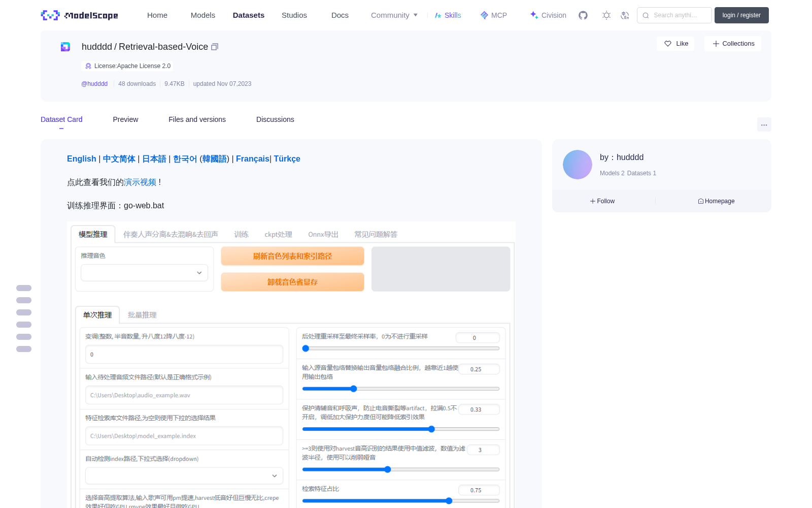Open the Discussions tab
This screenshot has height=508, width=812.
[x=275, y=119]
